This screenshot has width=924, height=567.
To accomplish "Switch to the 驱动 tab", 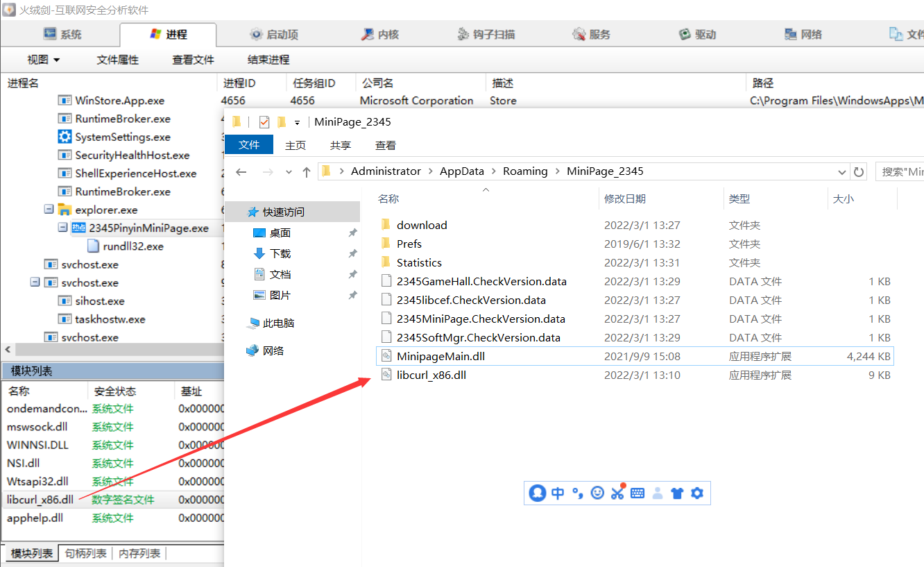I will 697,35.
